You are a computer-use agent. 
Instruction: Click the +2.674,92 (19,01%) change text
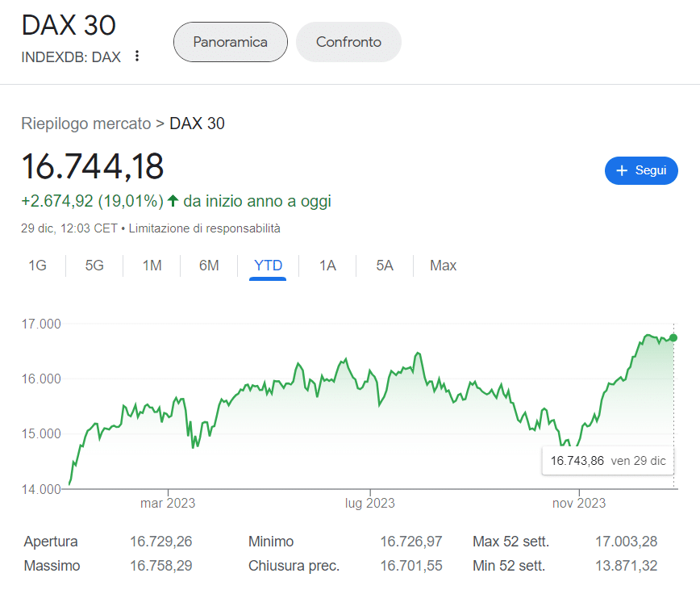[x=93, y=201]
